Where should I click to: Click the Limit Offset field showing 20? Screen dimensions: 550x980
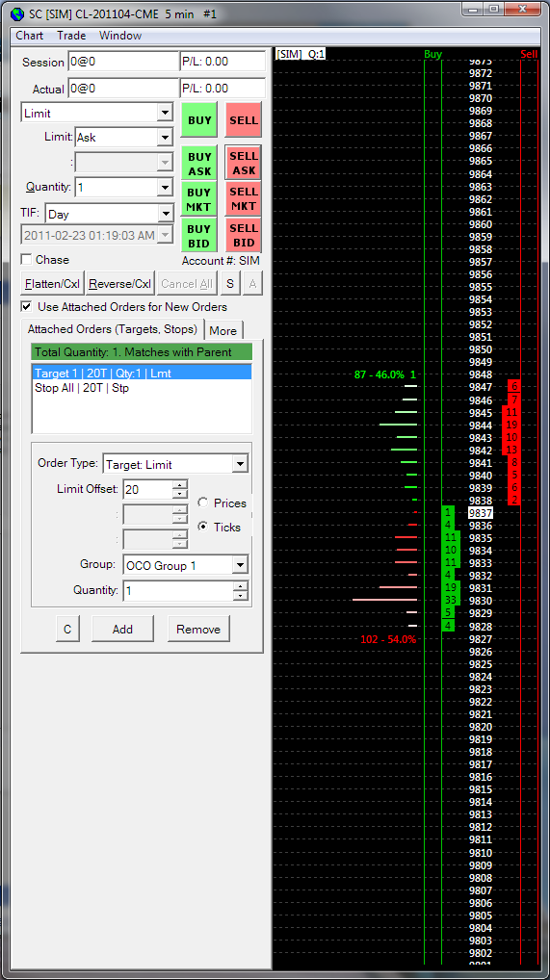(147, 489)
